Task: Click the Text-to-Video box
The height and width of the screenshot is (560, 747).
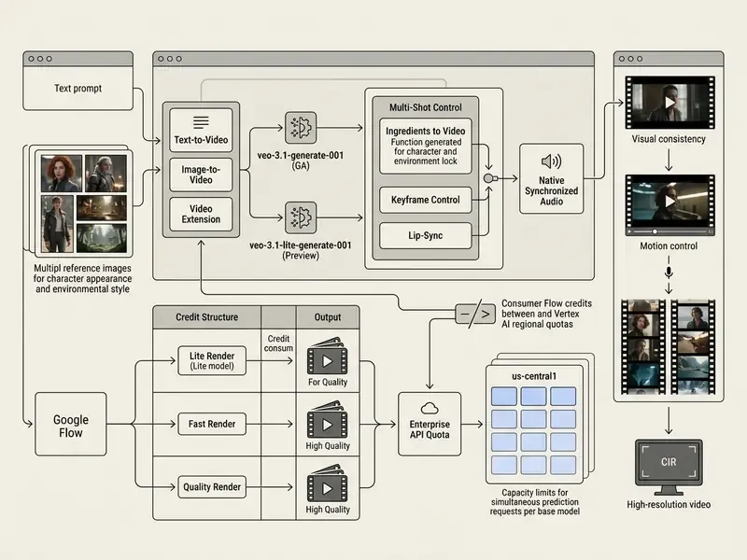Action: [x=201, y=130]
